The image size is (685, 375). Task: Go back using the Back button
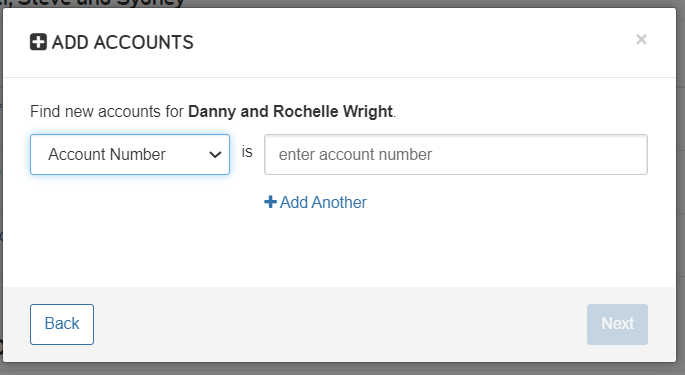point(62,324)
